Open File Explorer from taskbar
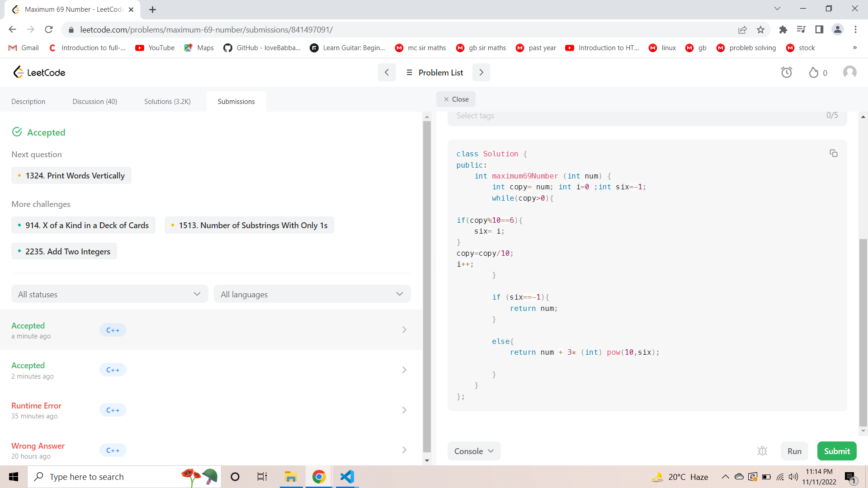Viewport: 868px width, 488px height. pyautogui.click(x=290, y=477)
